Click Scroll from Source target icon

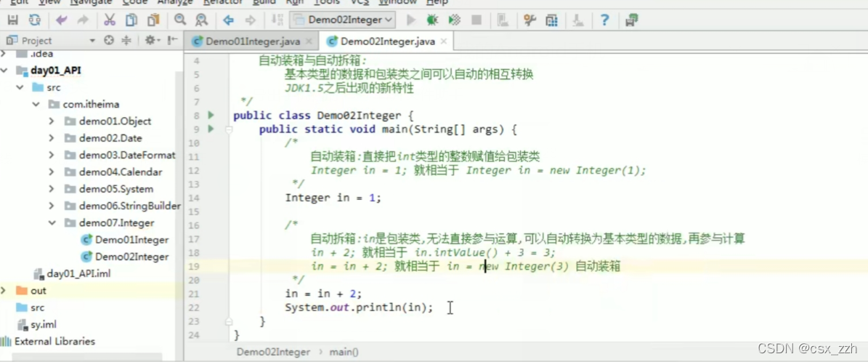pos(109,41)
